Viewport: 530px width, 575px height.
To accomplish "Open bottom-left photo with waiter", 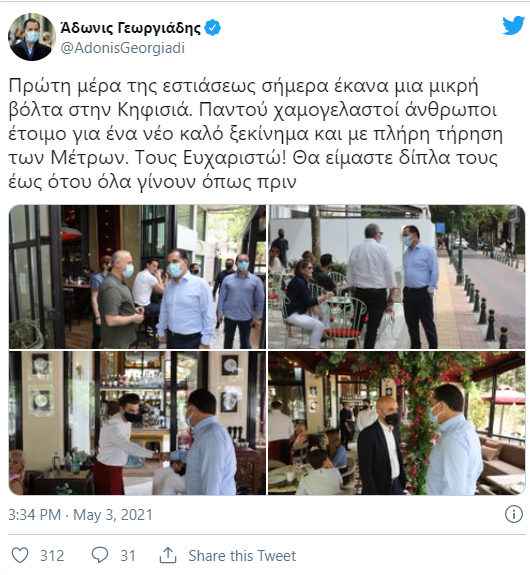I will (x=138, y=423).
